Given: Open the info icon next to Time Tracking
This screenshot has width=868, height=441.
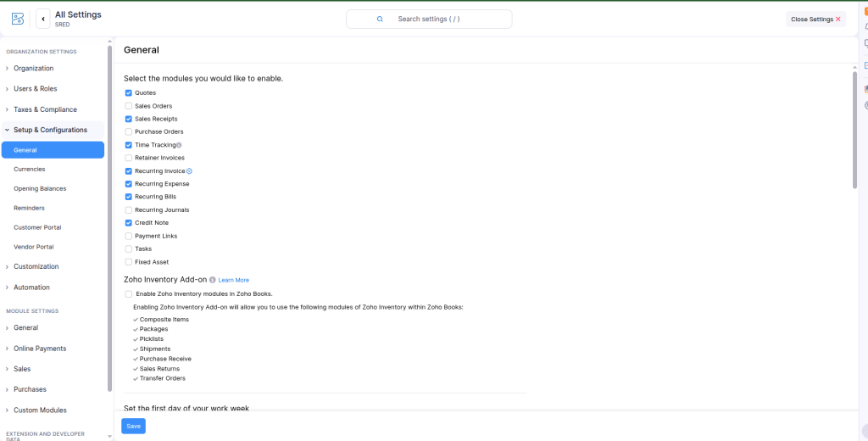Looking at the screenshot, I should coord(179,145).
